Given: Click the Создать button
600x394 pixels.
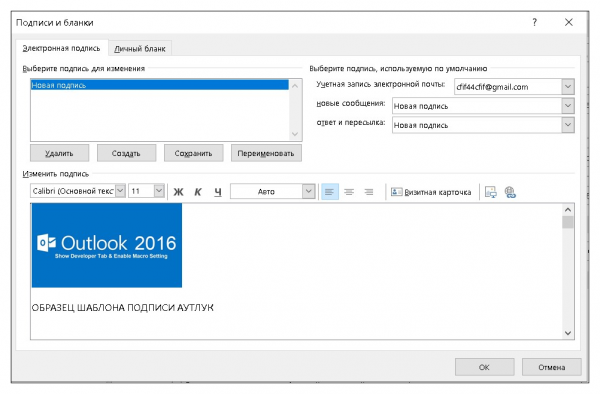Looking at the screenshot, I should click(126, 153).
